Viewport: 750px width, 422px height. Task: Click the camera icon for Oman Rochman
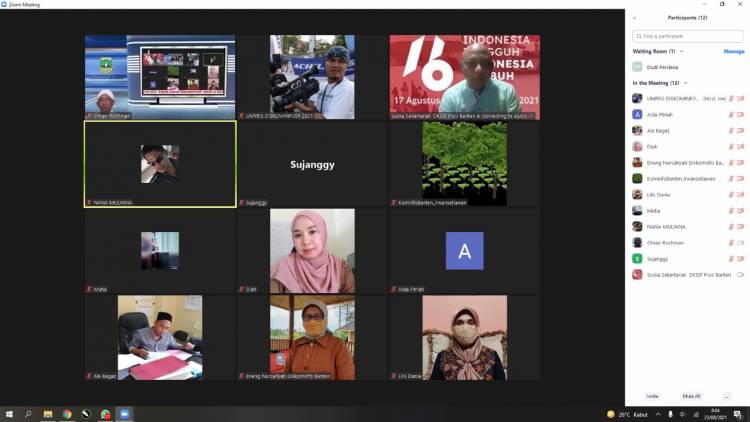(x=740, y=243)
